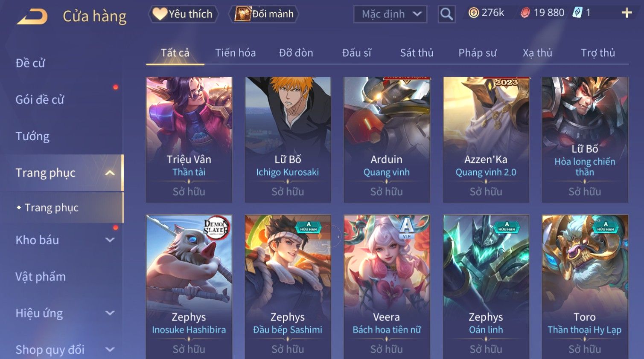The image size is (644, 359).
Task: Tap the plus icon to add currency
Action: (627, 13)
